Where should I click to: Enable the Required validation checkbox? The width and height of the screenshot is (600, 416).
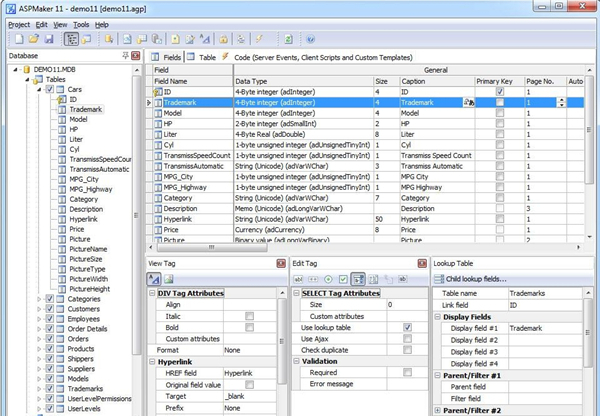click(x=406, y=371)
